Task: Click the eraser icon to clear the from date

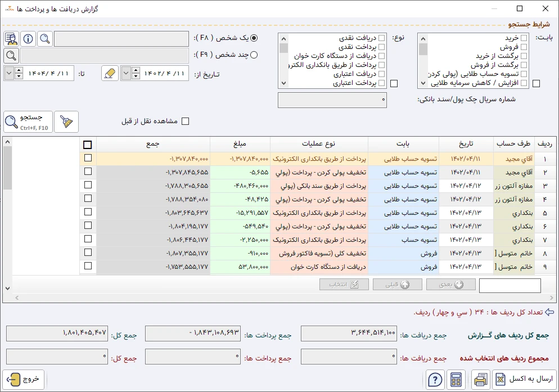Action: click(x=110, y=74)
